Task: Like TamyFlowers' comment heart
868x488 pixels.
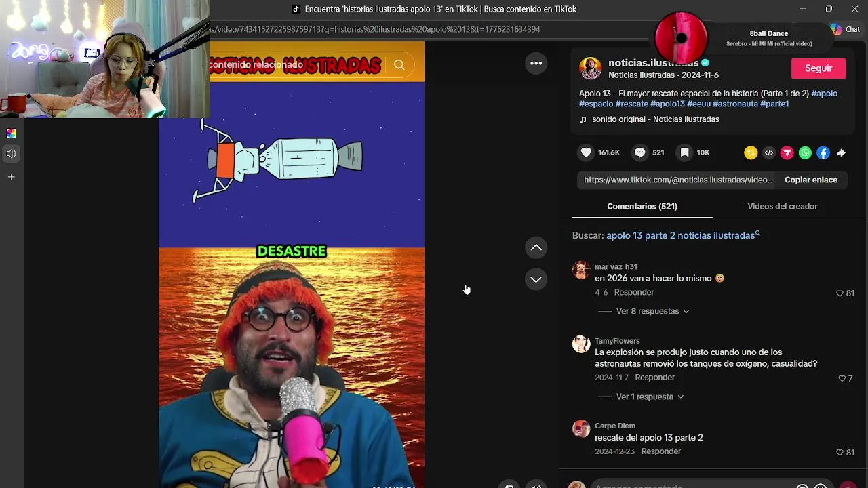Action: tap(842, 378)
